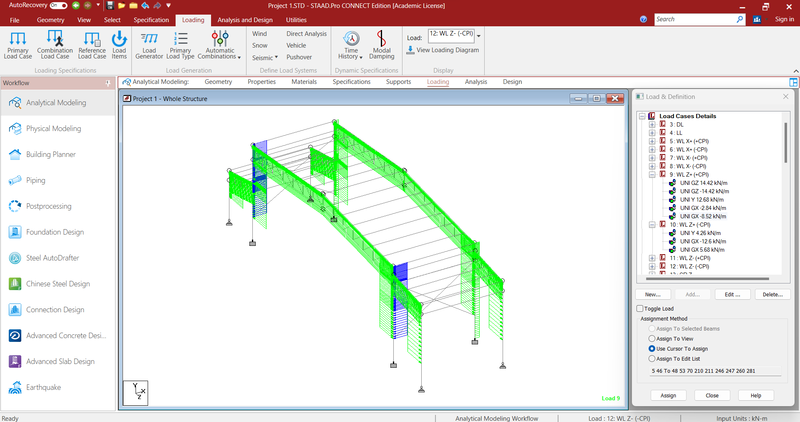Collapse the 9: WL Z+ (+CPI) node
800x422 pixels.
[x=652, y=175]
